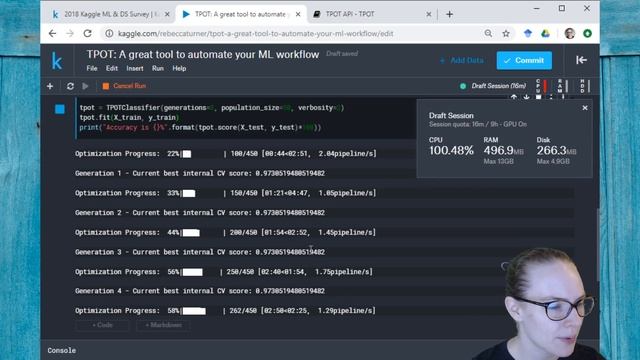
Task: Click the tpot.fit(X_train, y_train) code line
Action: (x=129, y=118)
